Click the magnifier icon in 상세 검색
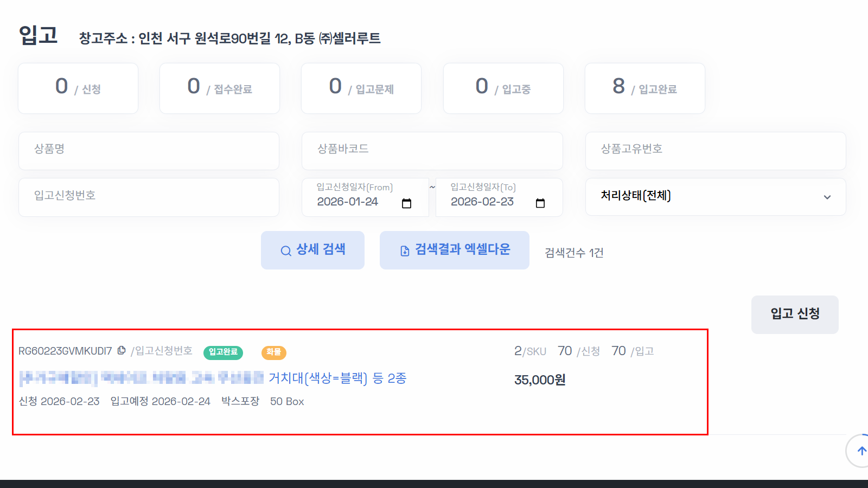 pyautogui.click(x=285, y=250)
